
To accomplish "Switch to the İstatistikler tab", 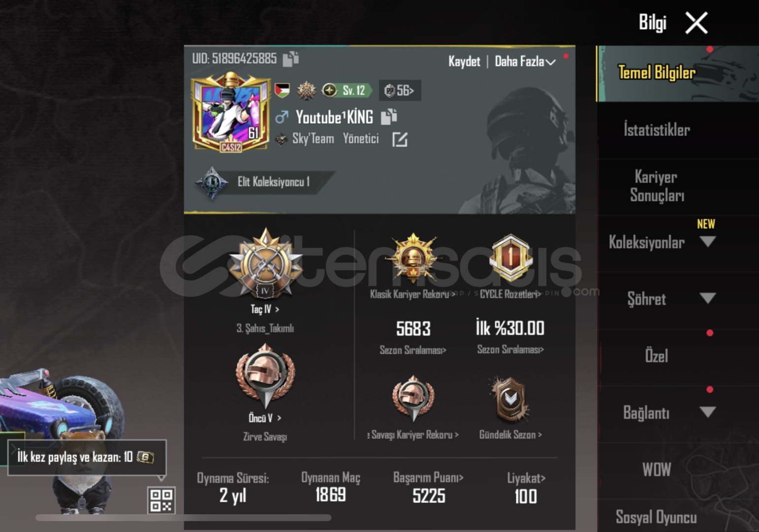I will [657, 130].
